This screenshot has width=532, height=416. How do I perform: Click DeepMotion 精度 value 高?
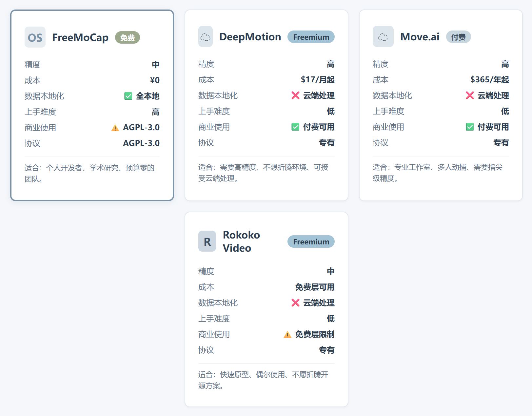(331, 64)
